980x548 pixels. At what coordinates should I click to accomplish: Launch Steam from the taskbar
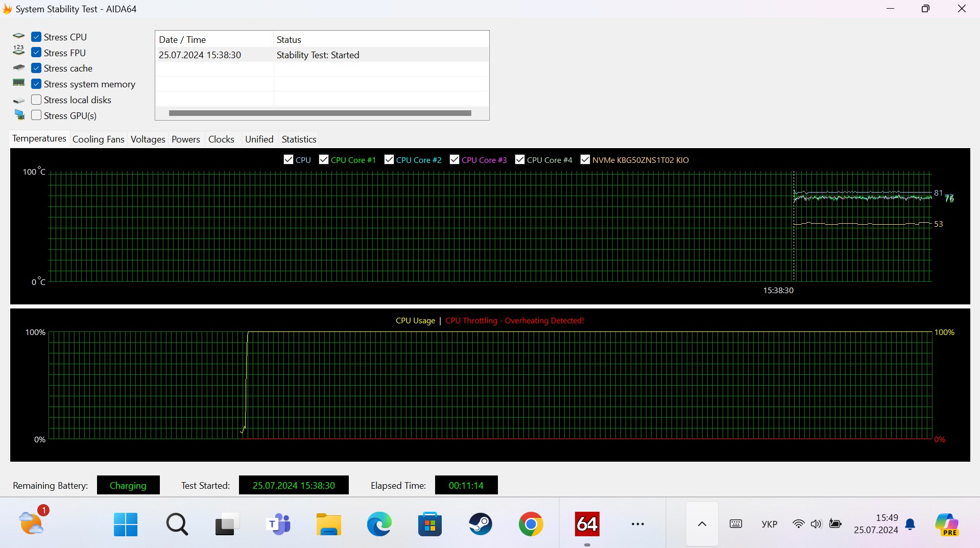[480, 524]
